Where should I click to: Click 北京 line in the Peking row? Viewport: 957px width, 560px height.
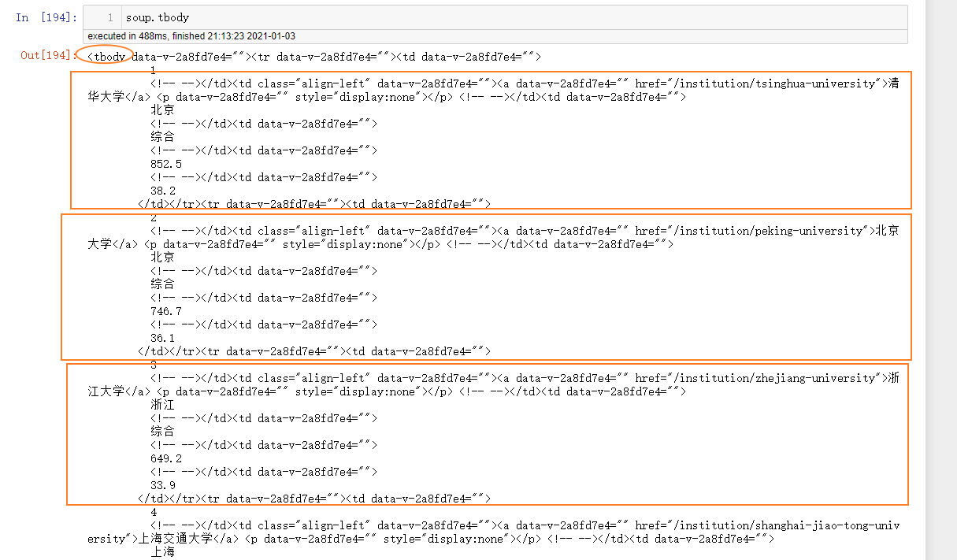(x=162, y=258)
